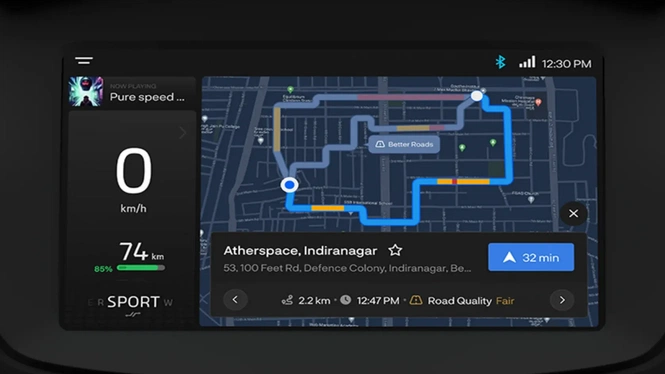Tap the clock icon beside 12:47 PM

[x=346, y=300]
